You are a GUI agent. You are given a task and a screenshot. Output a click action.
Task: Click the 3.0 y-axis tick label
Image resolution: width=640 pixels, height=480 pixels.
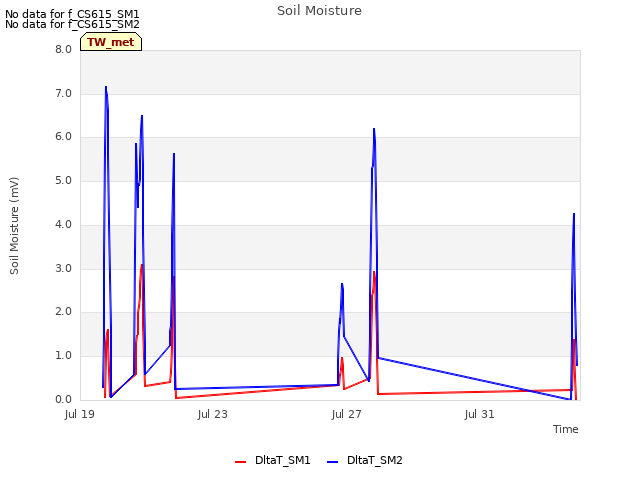point(63,268)
